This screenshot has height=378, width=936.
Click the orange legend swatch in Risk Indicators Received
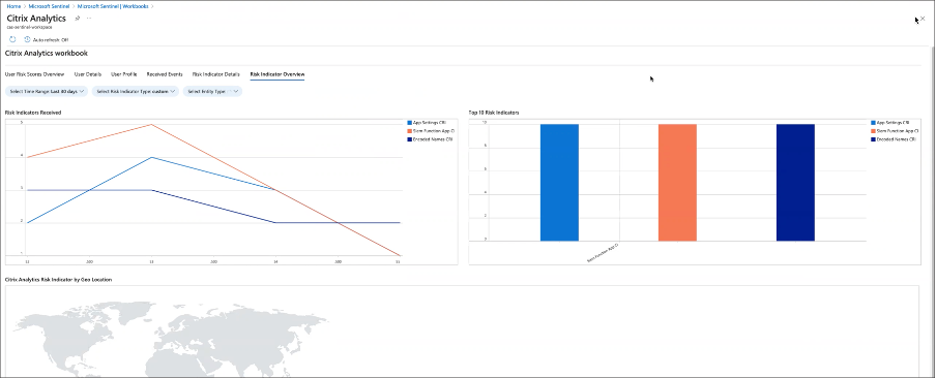[409, 131]
